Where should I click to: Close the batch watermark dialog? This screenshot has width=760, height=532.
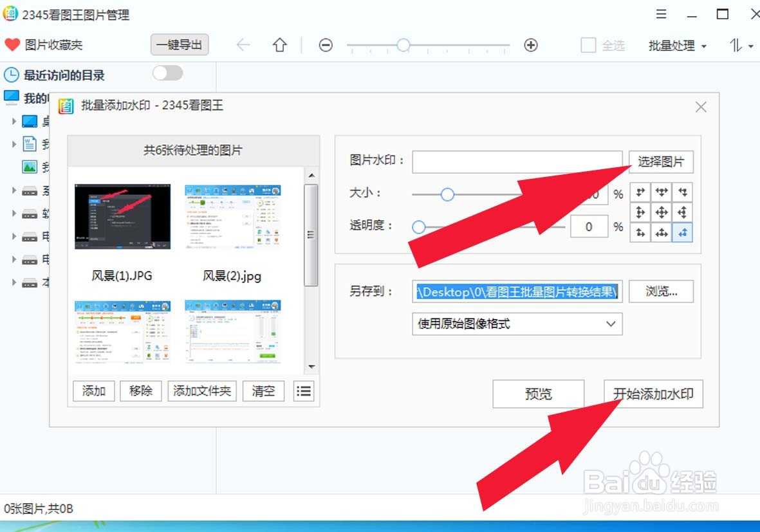(700, 107)
